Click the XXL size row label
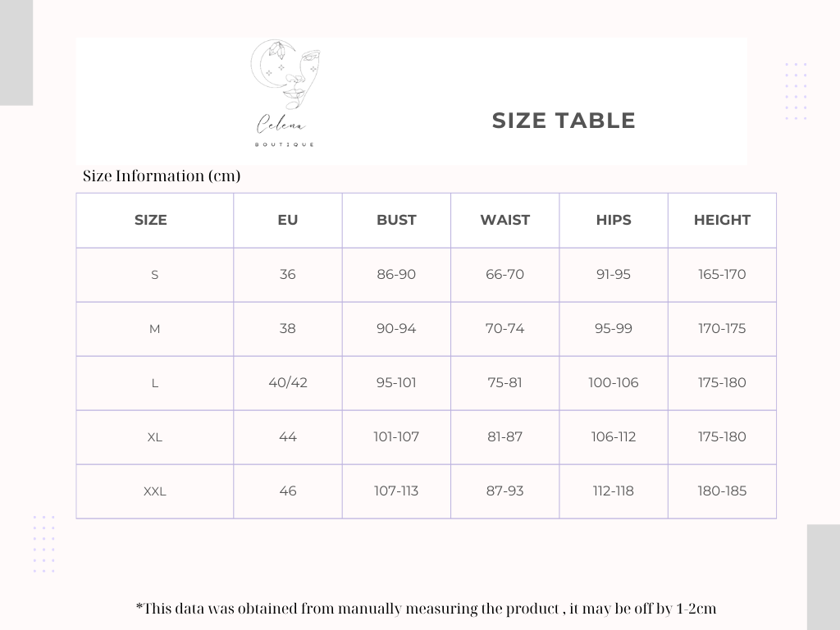Screen dimensions: 840x630 click(155, 491)
